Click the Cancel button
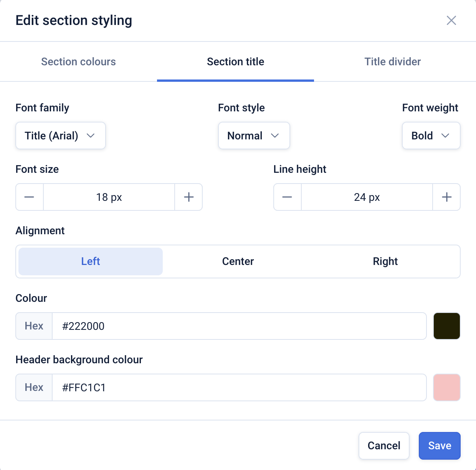476x470 pixels. click(x=384, y=445)
